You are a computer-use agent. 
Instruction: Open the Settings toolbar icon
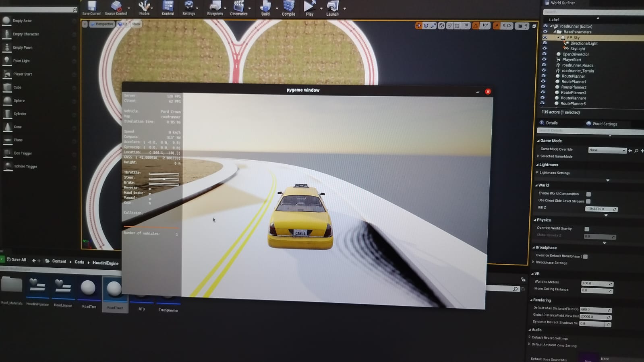coord(188,8)
